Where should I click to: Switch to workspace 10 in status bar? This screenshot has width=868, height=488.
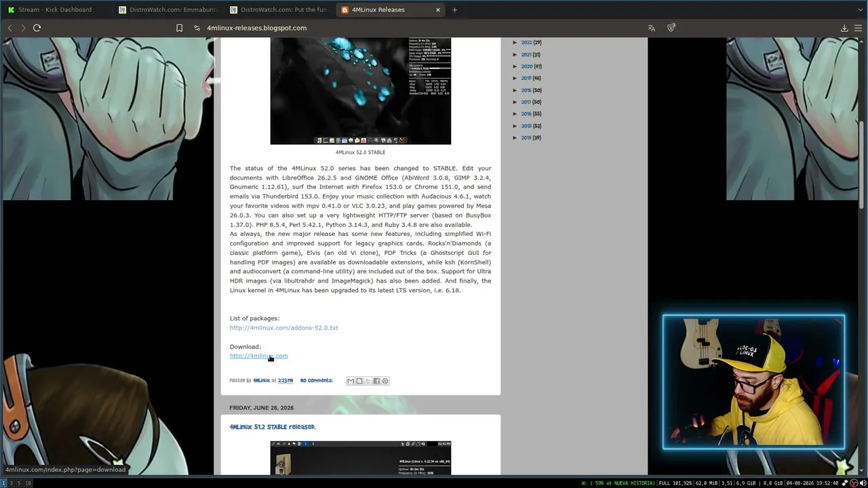tap(28, 483)
